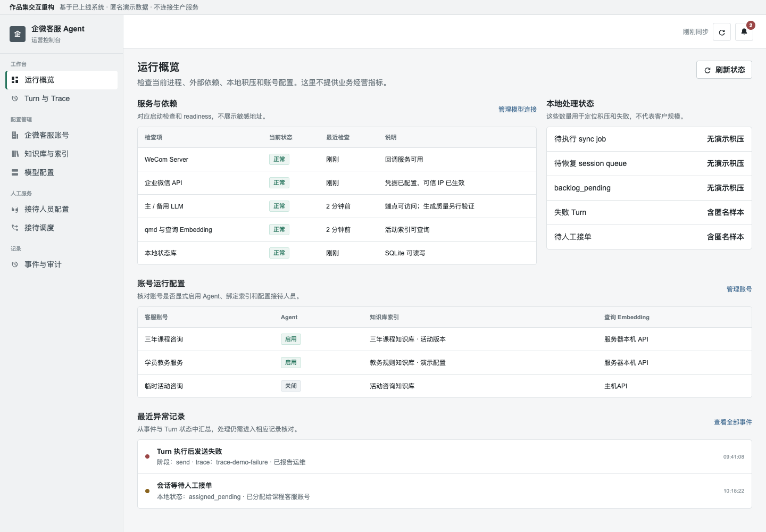Click the 待人工接单 status row
The image size is (766, 532).
coord(649,237)
